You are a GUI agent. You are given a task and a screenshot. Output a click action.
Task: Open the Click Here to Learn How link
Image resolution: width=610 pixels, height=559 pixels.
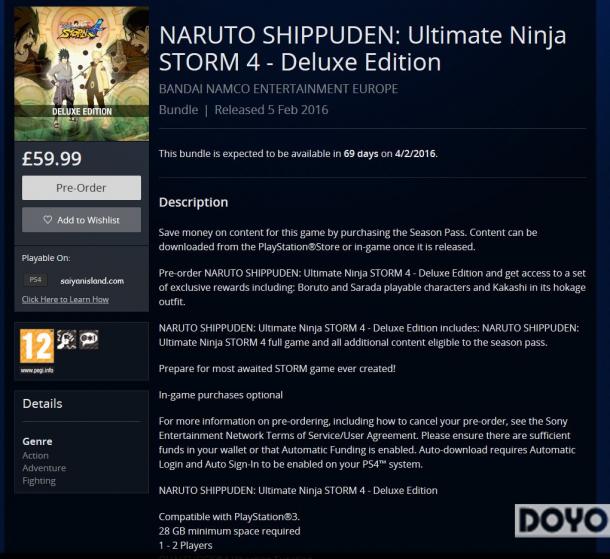[65, 299]
